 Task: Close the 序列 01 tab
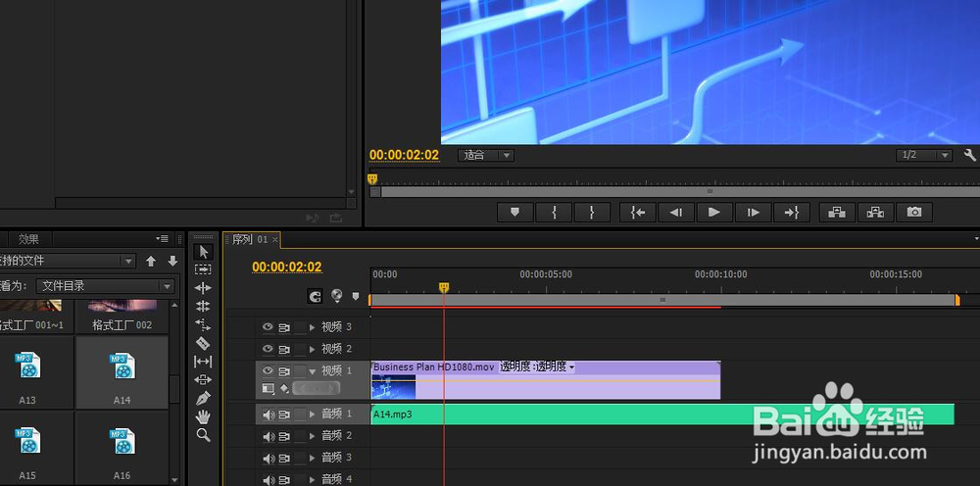(275, 240)
